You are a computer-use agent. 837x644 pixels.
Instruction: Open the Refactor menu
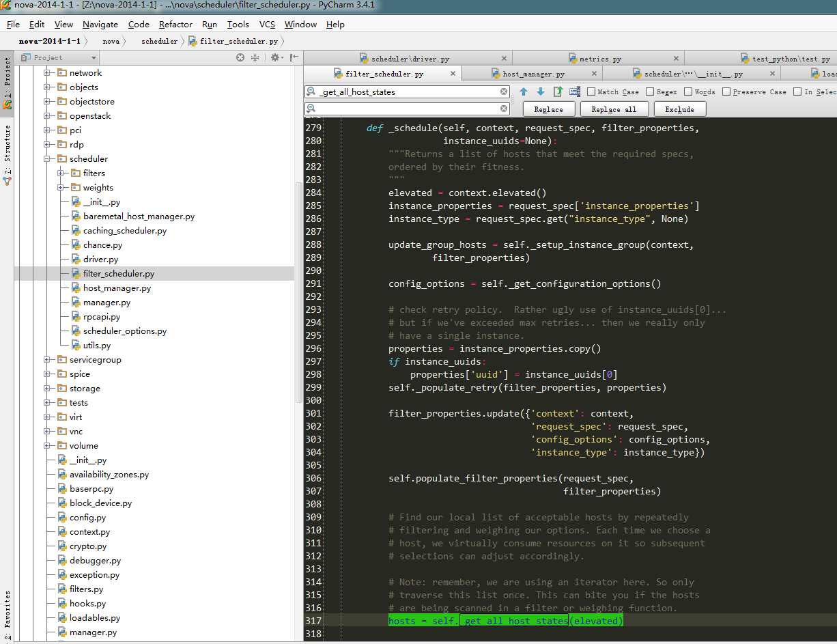coord(175,24)
